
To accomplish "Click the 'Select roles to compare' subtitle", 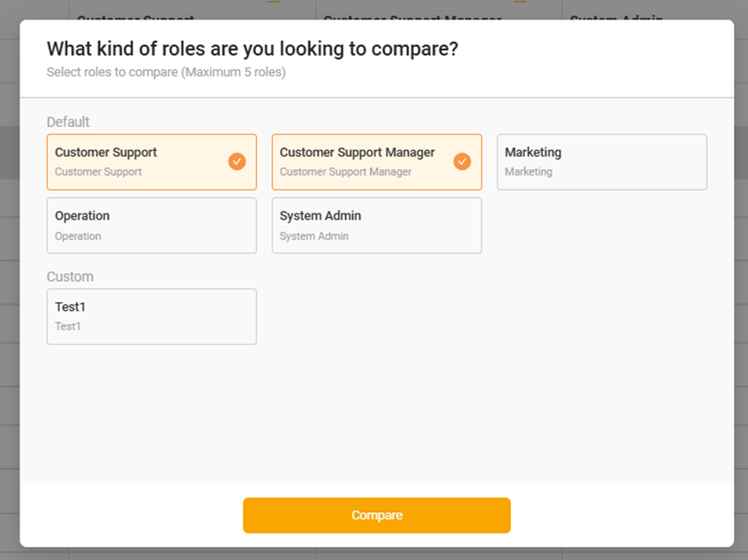I will click(166, 72).
